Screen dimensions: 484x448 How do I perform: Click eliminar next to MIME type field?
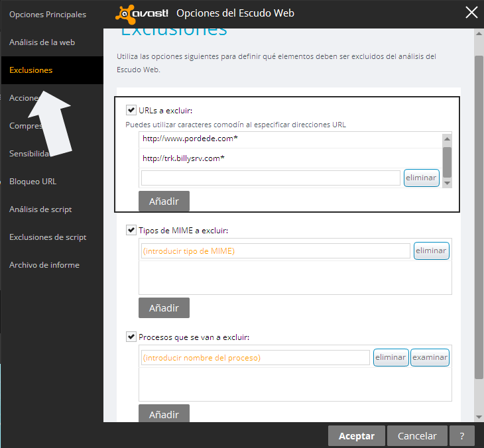tap(431, 251)
